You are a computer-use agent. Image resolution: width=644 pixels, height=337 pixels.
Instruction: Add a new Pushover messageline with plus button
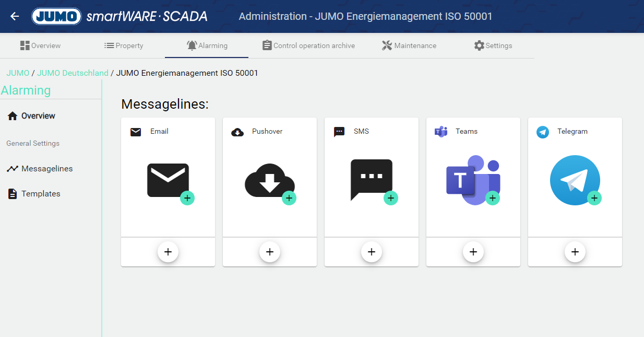pos(270,252)
